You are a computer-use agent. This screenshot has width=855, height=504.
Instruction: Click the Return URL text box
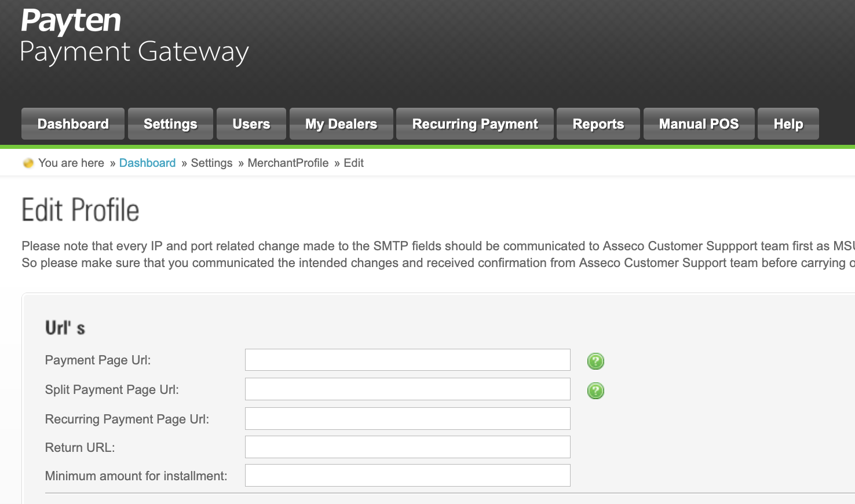pyautogui.click(x=407, y=447)
